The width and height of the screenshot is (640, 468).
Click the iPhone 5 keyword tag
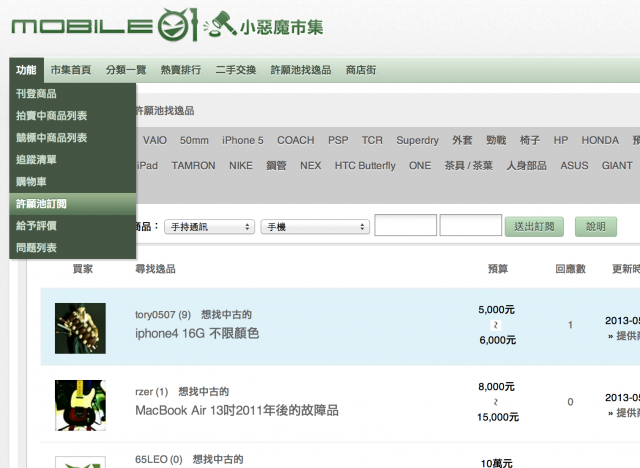point(243,140)
